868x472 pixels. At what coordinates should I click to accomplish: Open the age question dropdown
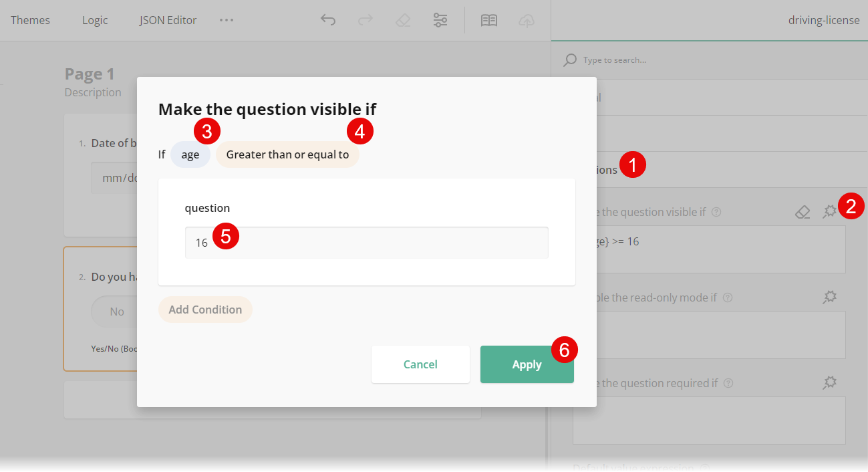click(x=190, y=154)
